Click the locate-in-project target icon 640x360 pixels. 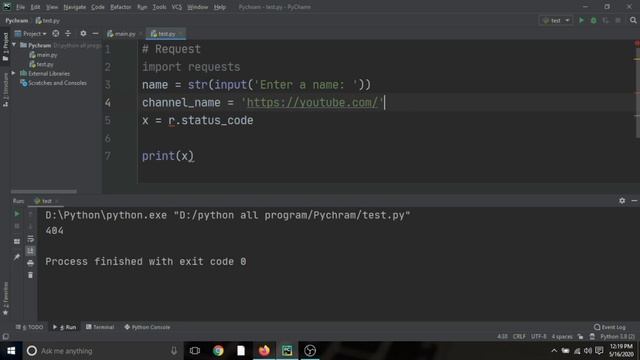pos(56,33)
